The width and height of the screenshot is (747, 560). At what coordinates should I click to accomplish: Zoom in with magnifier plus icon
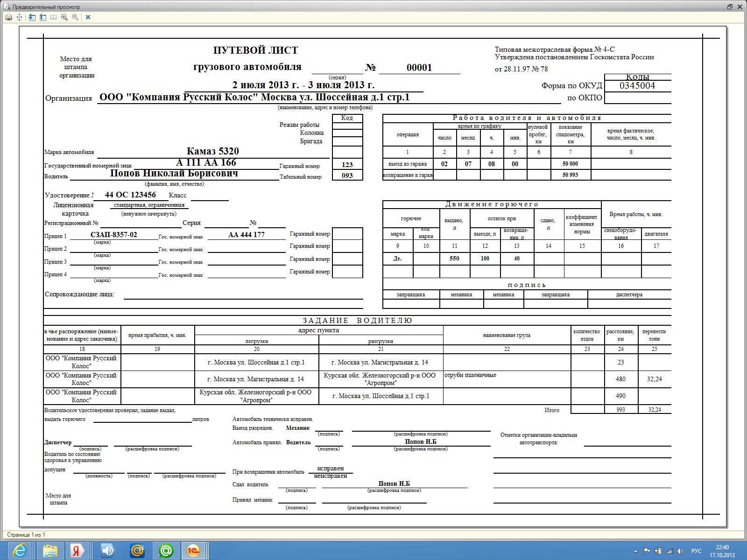pyautogui.click(x=64, y=17)
